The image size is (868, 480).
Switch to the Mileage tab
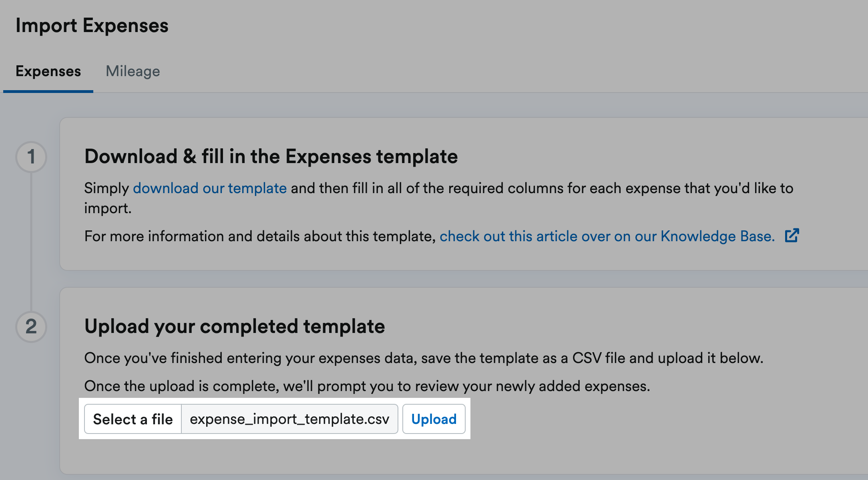(x=133, y=71)
